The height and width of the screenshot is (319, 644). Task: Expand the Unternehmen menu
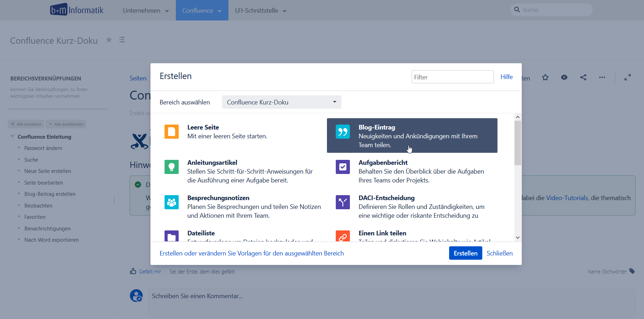click(146, 11)
